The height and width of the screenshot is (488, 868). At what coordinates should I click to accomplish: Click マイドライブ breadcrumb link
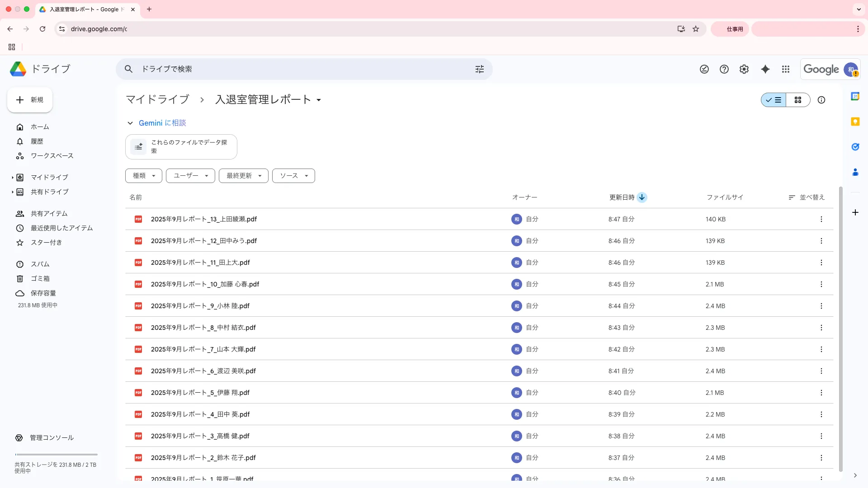[157, 99]
